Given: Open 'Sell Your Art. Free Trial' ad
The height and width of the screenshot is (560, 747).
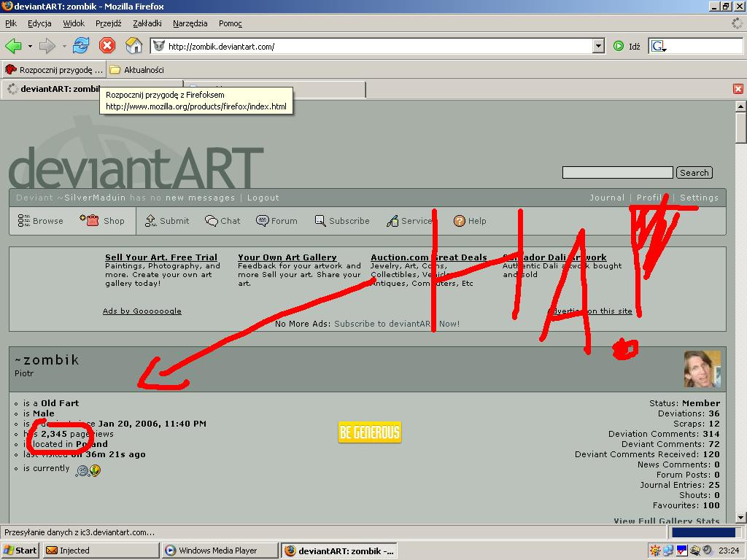Looking at the screenshot, I should click(161, 257).
